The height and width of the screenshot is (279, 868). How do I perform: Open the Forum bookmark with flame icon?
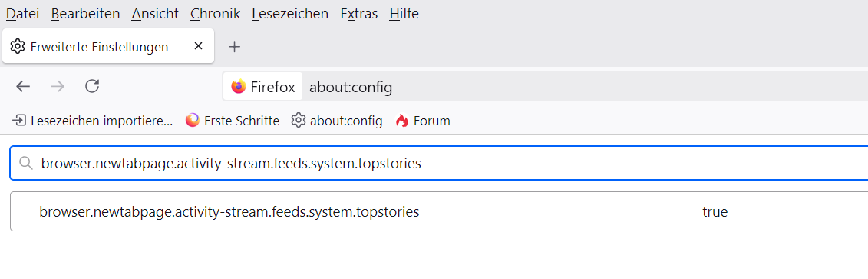(x=423, y=121)
